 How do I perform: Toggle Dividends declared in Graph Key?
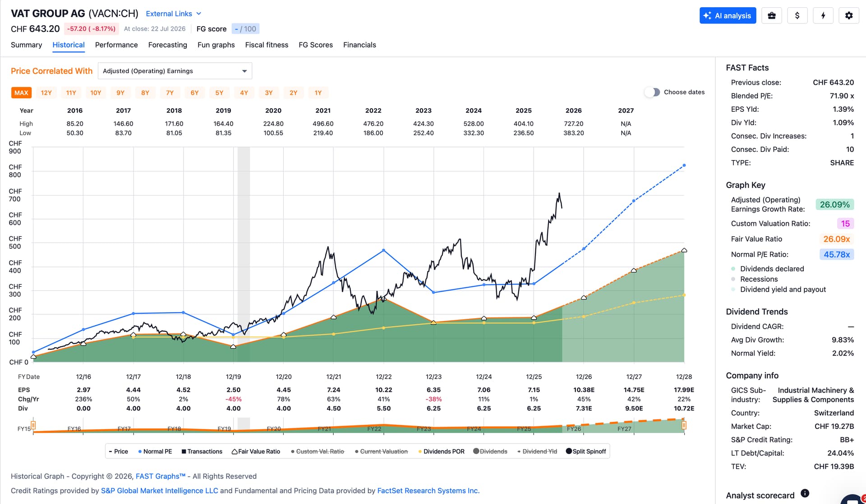coord(768,269)
